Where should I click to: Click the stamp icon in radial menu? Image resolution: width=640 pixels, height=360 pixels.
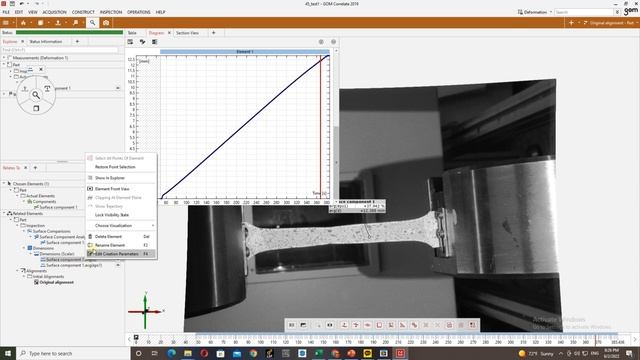coord(25,89)
